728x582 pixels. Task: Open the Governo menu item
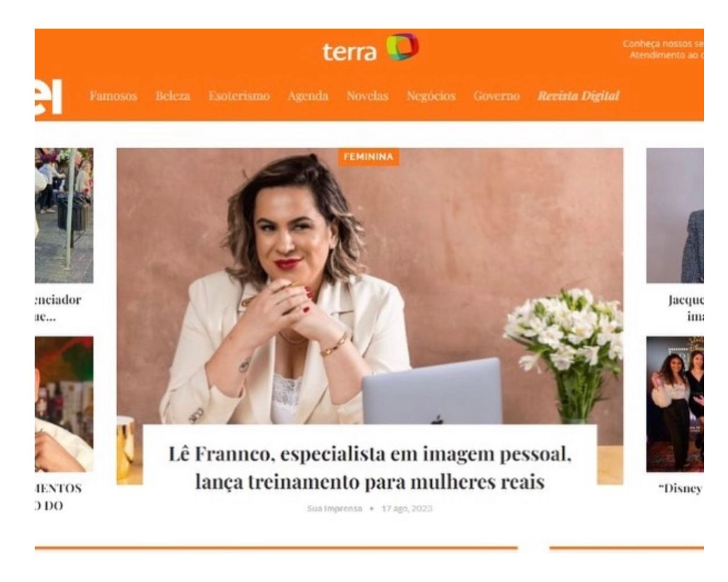tap(496, 96)
